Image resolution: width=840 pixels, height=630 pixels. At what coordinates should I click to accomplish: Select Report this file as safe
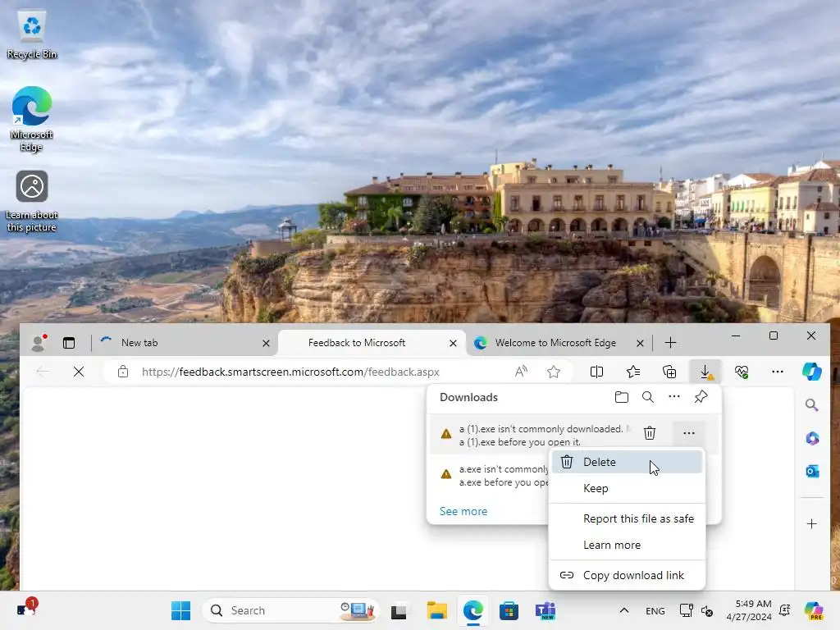(627, 518)
